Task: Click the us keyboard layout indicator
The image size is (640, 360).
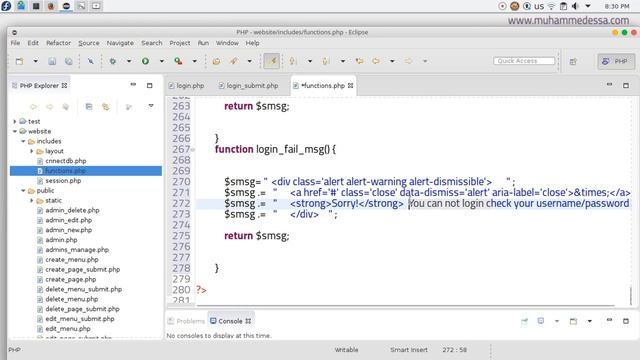Action: (x=539, y=7)
